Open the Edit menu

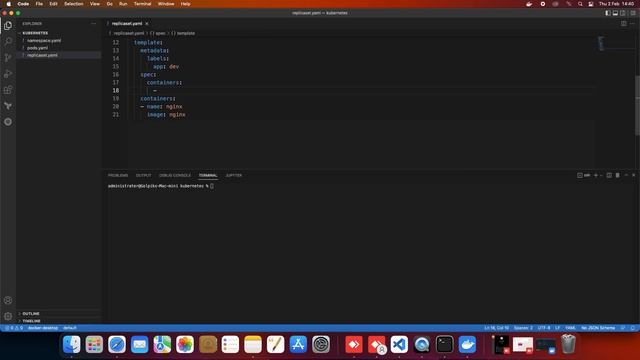pyautogui.click(x=53, y=4)
